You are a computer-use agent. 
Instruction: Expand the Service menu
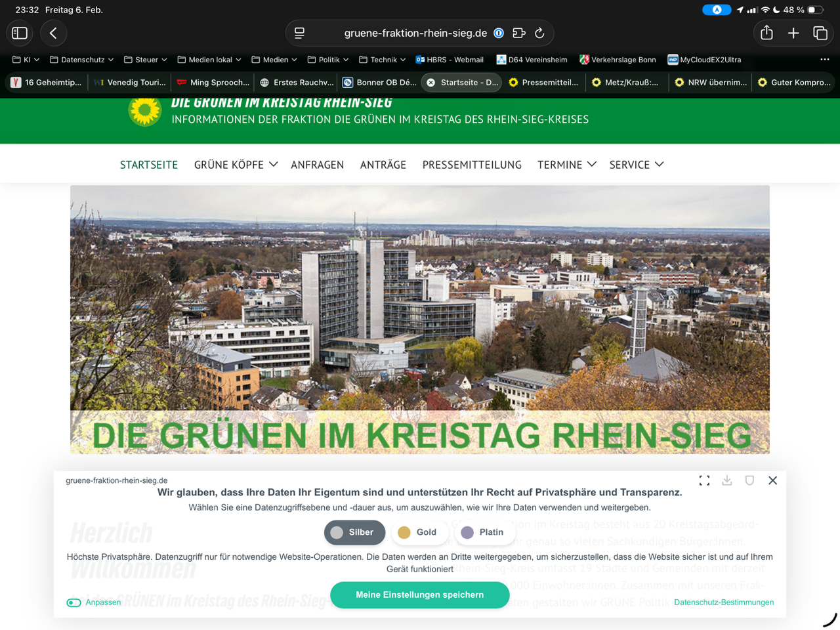pos(636,165)
